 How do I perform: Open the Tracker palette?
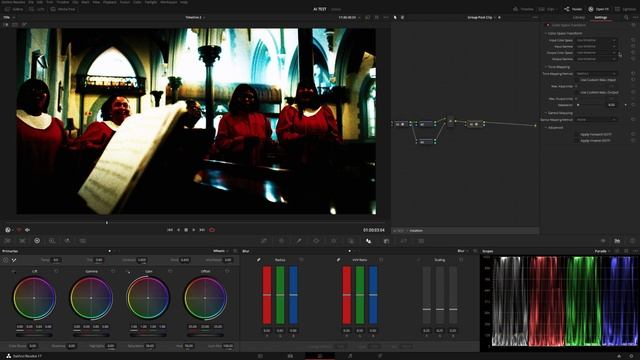click(333, 241)
